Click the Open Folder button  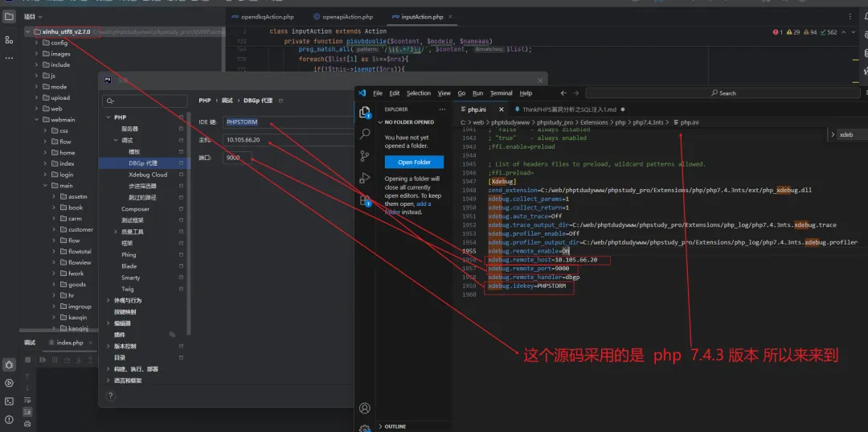[x=415, y=163]
